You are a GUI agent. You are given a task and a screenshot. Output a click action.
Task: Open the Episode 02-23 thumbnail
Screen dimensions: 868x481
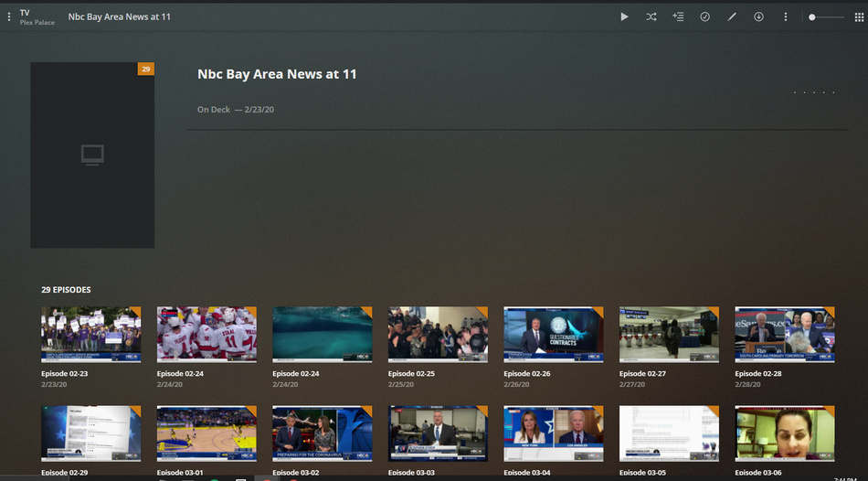point(91,335)
